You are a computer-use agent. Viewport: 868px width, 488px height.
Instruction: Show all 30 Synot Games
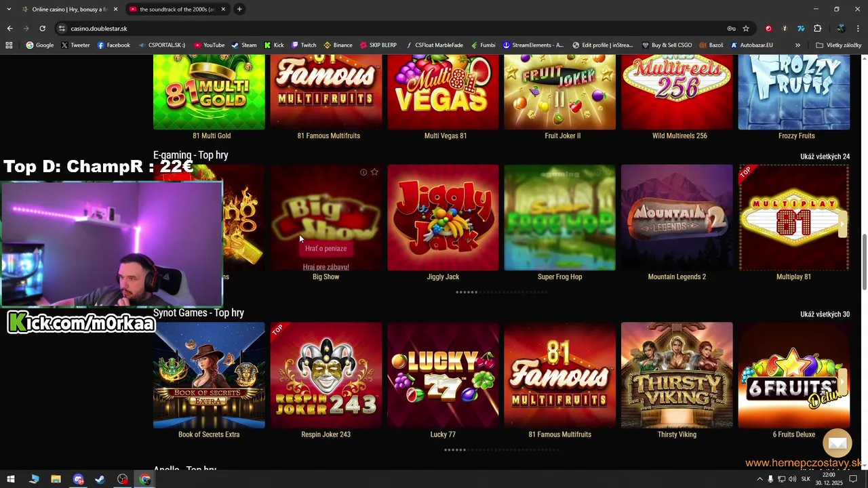[x=825, y=314]
